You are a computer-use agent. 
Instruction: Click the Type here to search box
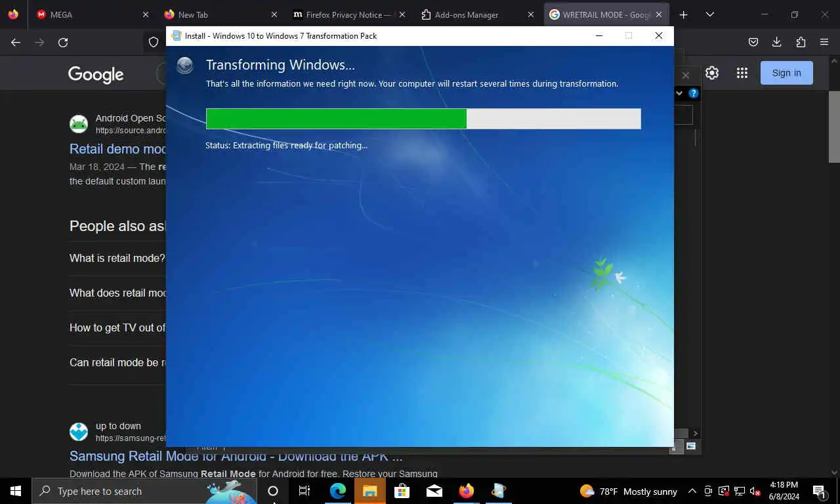coord(144,491)
